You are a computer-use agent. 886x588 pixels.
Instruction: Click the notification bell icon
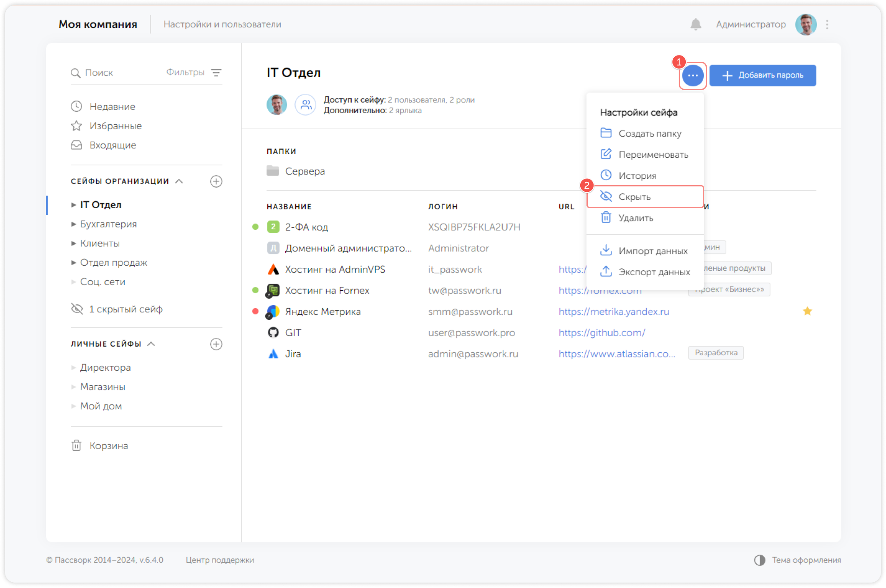click(695, 25)
